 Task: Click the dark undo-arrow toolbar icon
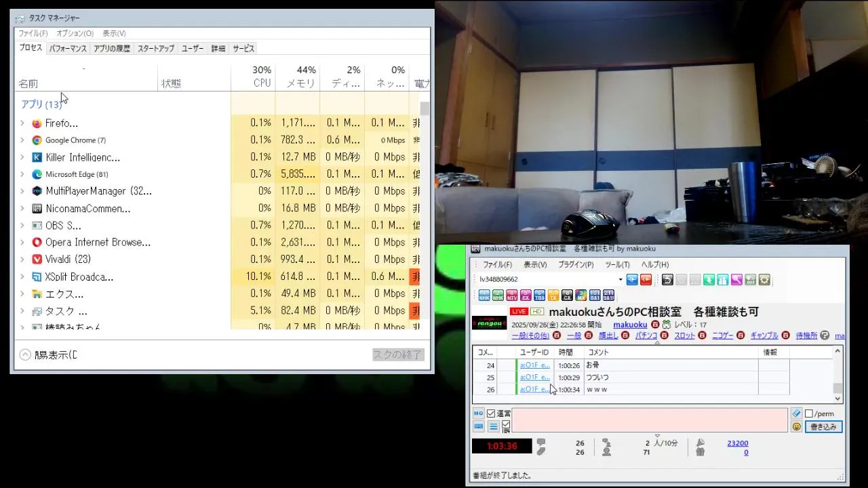(667, 279)
